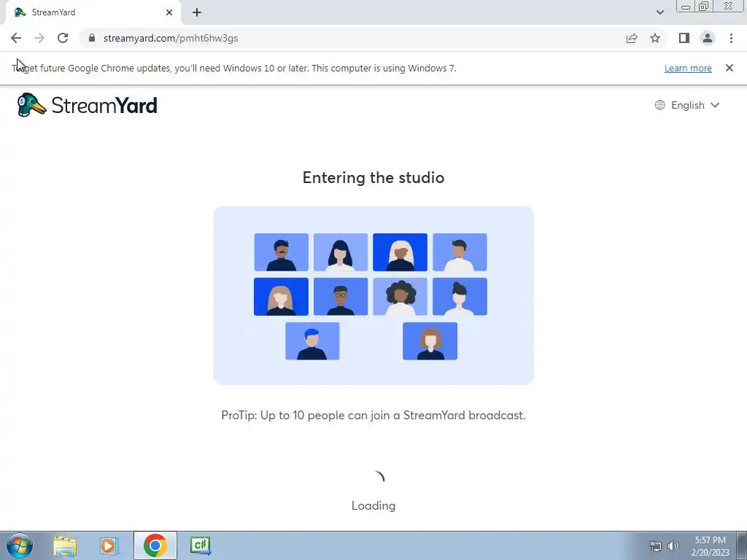Viewport: 747px width, 560px height.
Task: Switch to Chrome in the taskbar
Action: (155, 545)
